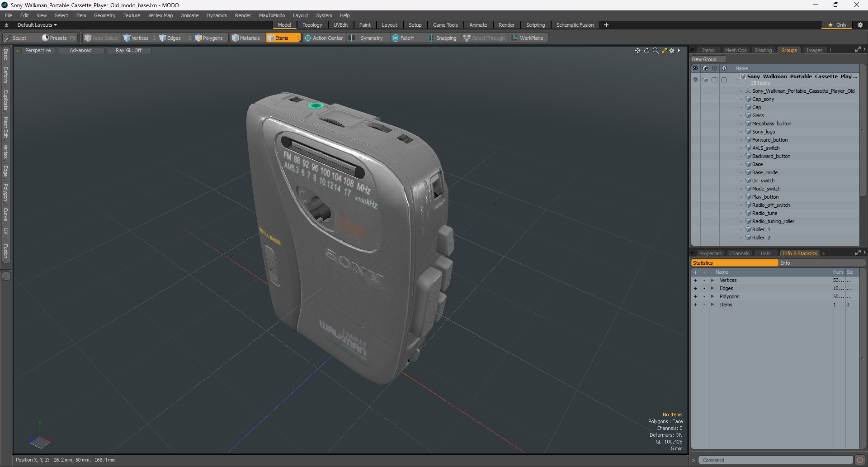Click the viewport rotate icon
868x467 pixels.
point(646,51)
